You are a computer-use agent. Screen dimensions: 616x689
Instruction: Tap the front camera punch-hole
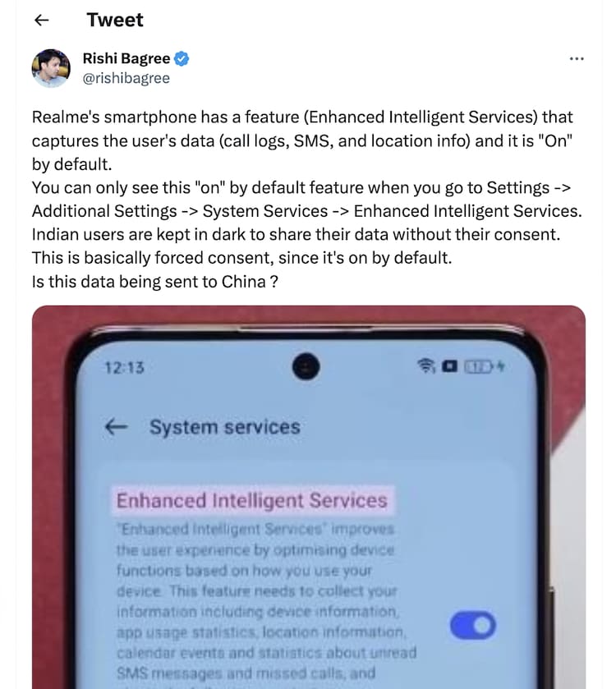pyautogui.click(x=306, y=366)
